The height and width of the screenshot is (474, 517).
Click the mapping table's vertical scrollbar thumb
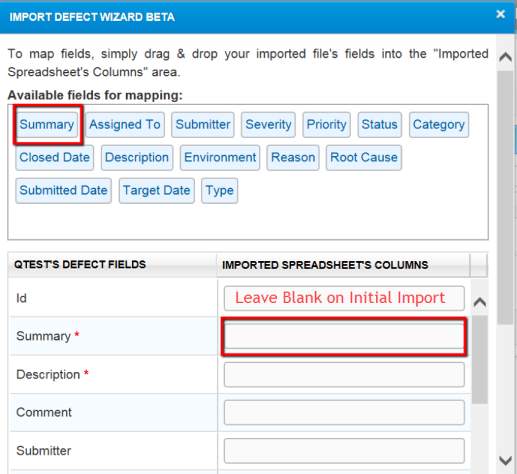(x=480, y=360)
